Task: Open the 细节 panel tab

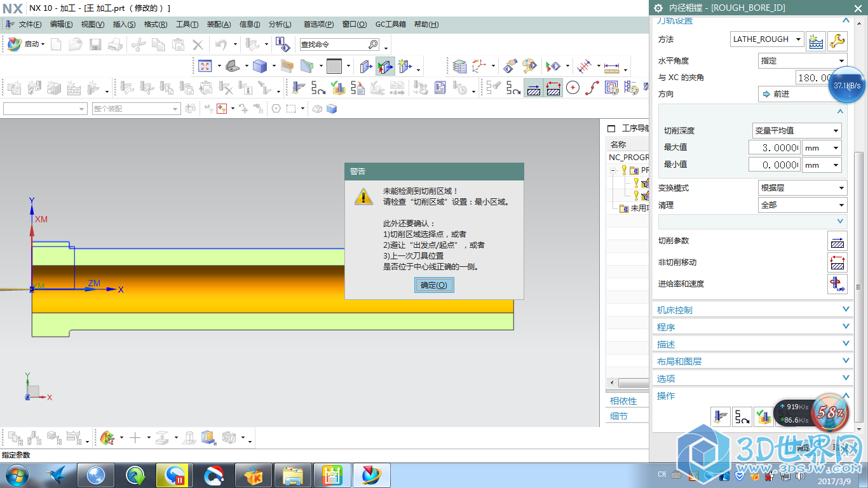Action: pyautogui.click(x=619, y=416)
